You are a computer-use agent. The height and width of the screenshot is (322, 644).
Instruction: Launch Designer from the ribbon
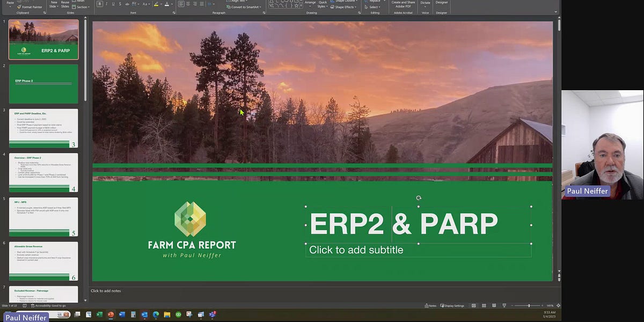(x=441, y=3)
